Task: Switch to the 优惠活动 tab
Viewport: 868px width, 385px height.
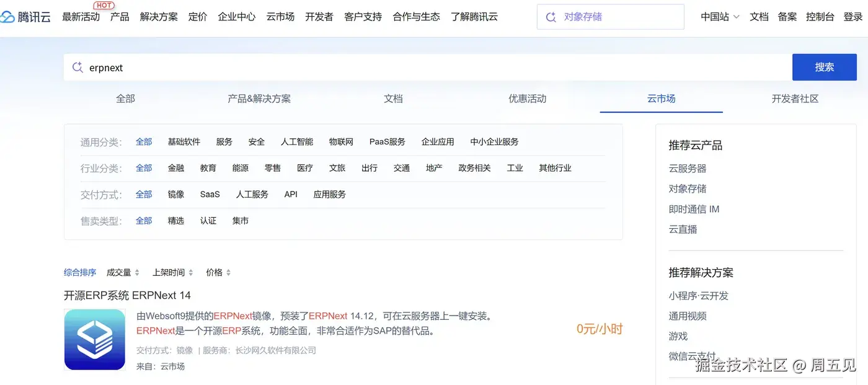Action: coord(528,99)
